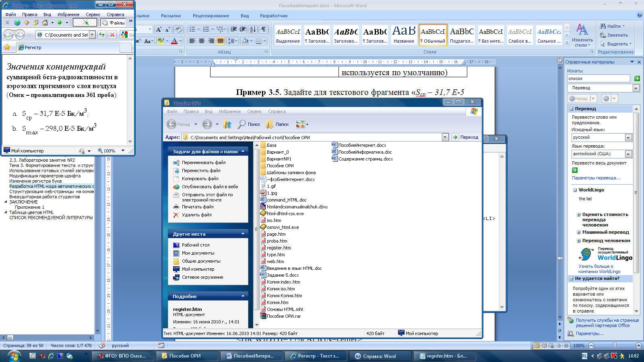
Task: Click the text highlight color button
Action: click(x=161, y=41)
